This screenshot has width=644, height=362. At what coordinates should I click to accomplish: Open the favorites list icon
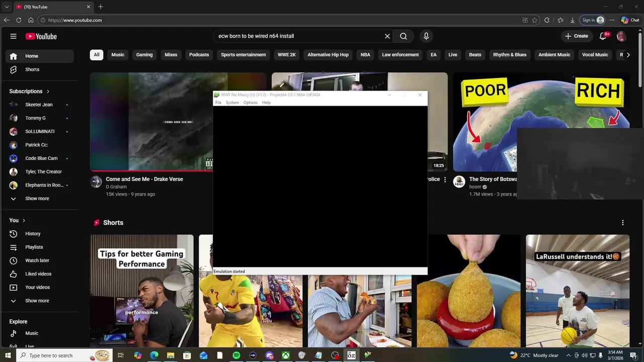coord(560,20)
